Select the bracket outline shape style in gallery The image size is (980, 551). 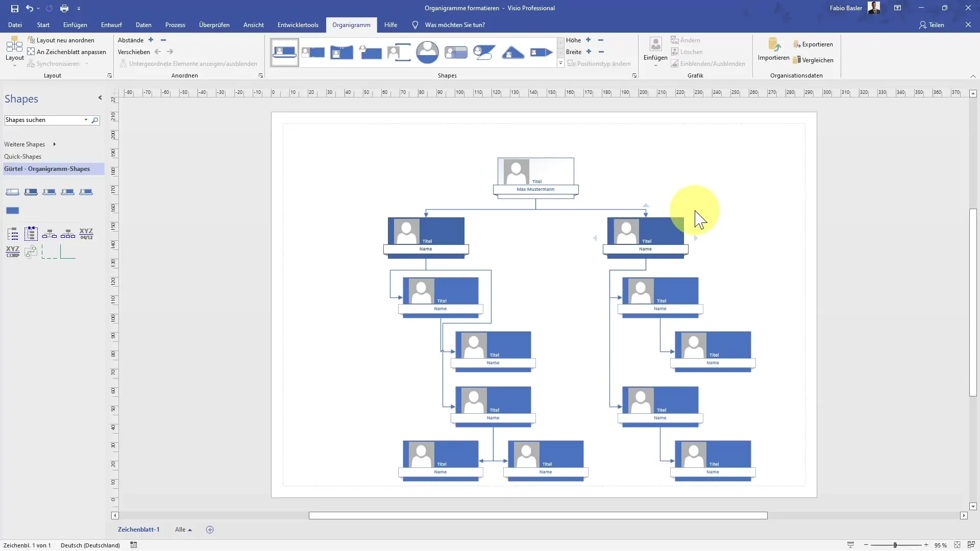(x=399, y=52)
